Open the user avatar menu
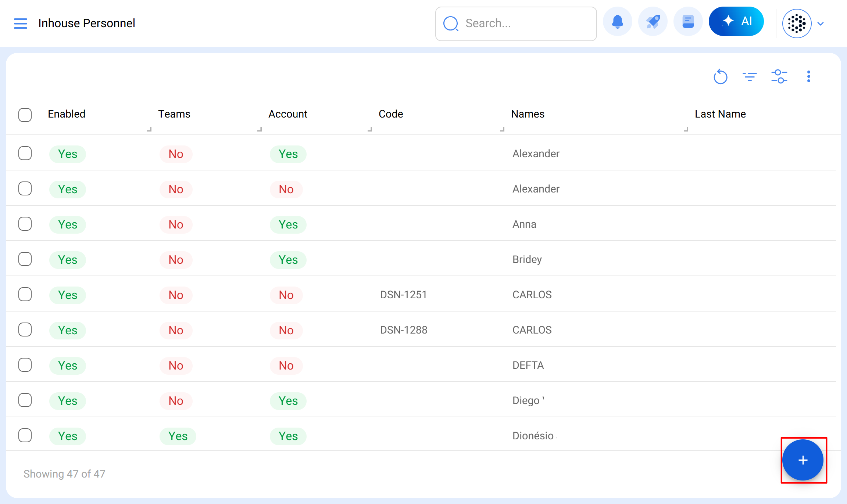847x504 pixels. pos(797,24)
